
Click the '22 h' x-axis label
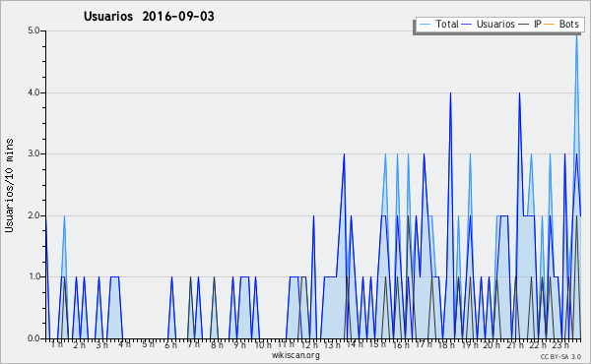(538, 344)
